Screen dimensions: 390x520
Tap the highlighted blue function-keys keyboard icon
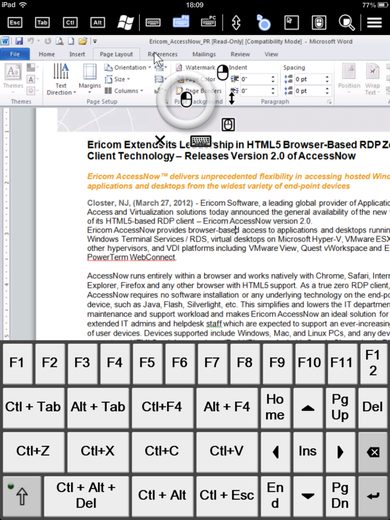(181, 22)
